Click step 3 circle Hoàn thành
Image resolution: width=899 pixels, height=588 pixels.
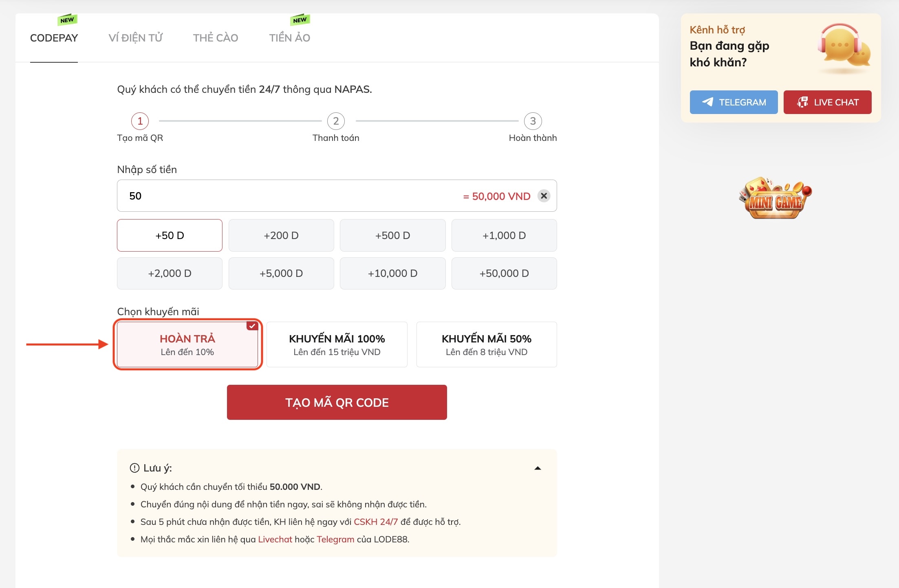[533, 121]
